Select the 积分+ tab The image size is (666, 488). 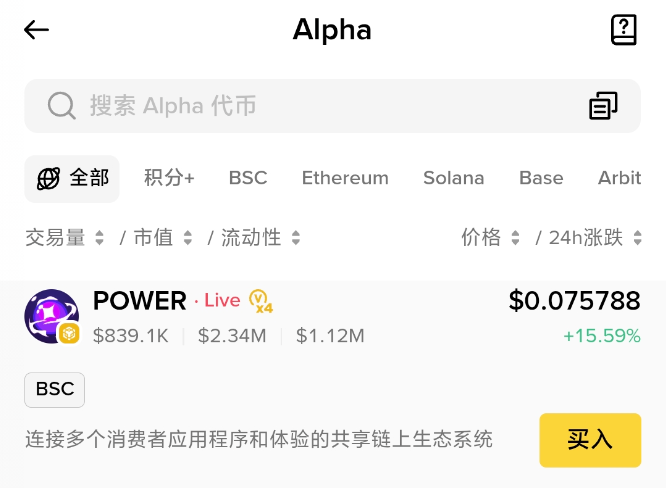[x=169, y=178]
